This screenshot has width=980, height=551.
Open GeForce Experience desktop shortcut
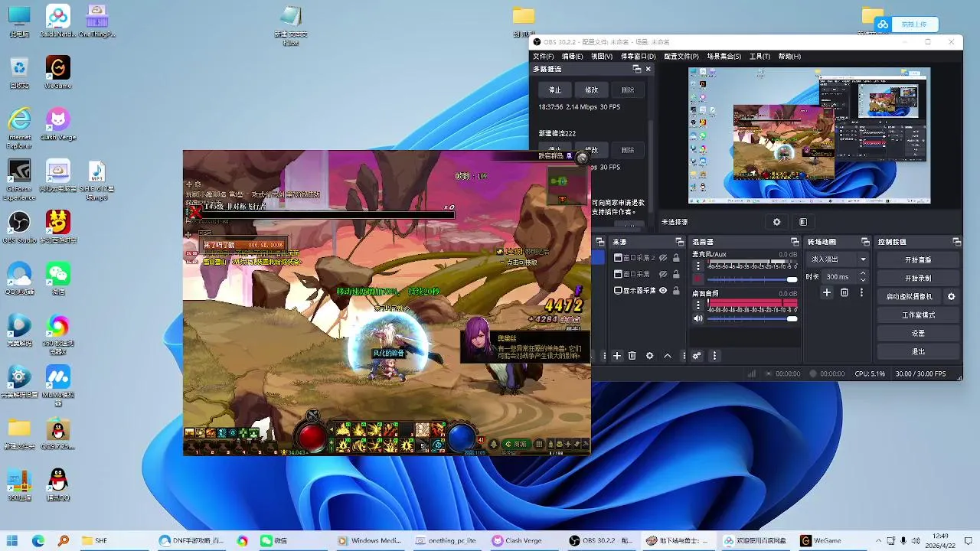[19, 180]
